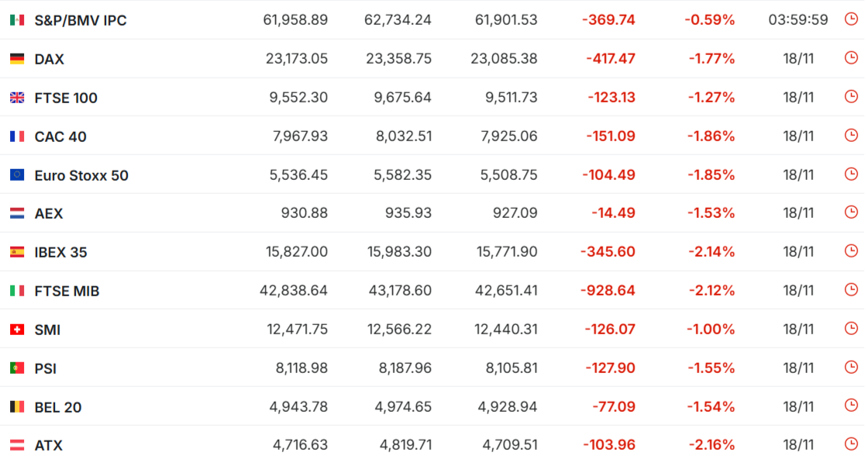The width and height of the screenshot is (868, 456).
Task: Click the clock icon for BEL 20
Action: pos(851,406)
